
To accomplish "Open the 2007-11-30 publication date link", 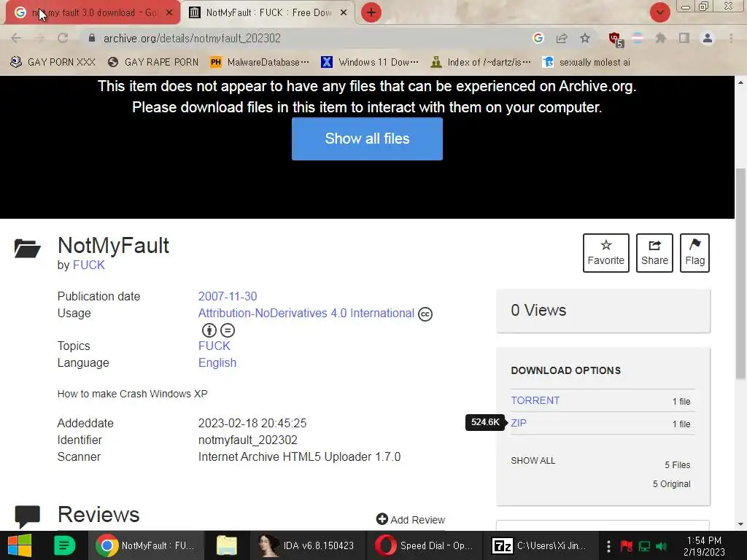I will tap(228, 296).
